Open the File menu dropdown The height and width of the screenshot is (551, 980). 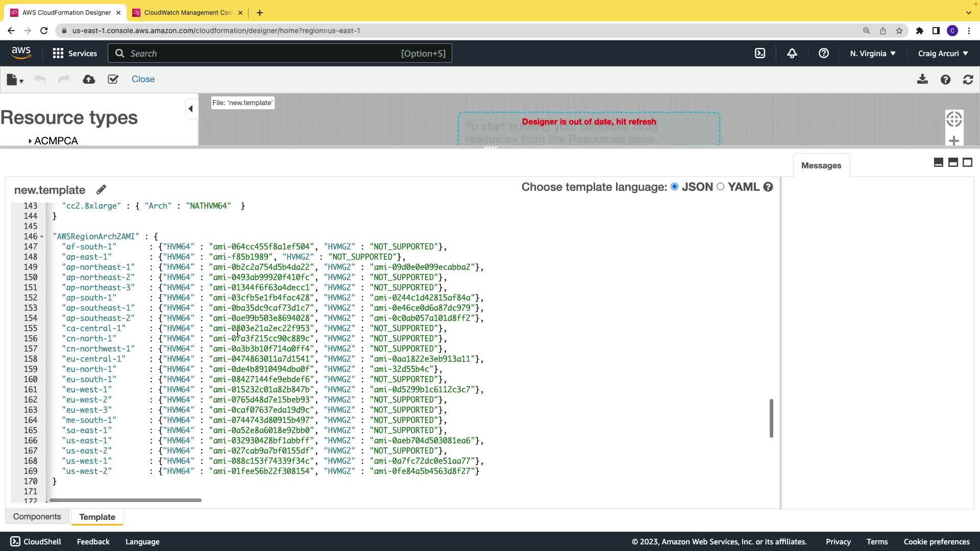pos(15,80)
